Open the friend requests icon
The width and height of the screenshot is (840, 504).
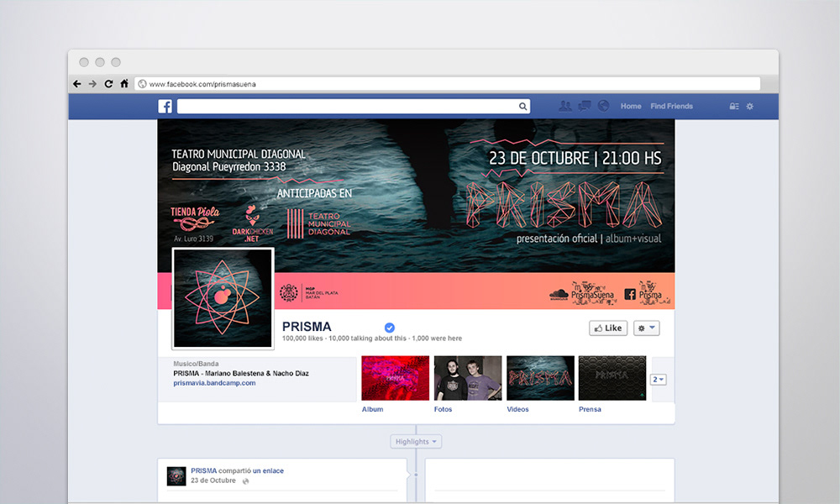565,106
